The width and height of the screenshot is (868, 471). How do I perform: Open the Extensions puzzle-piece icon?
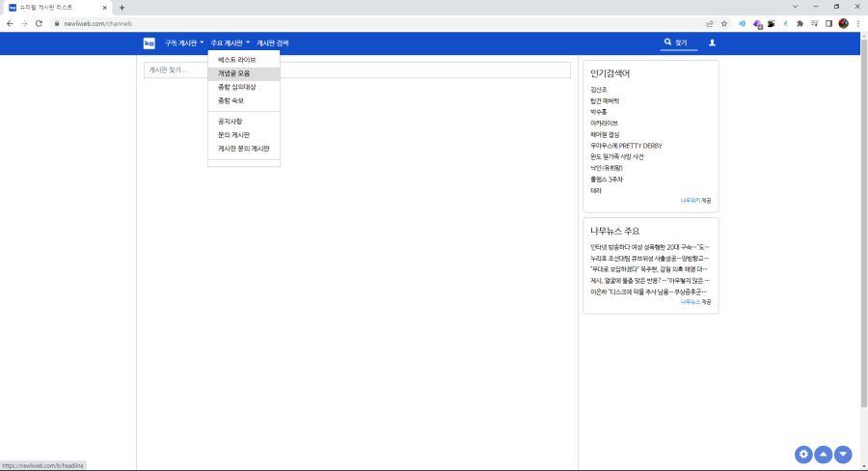(x=800, y=24)
